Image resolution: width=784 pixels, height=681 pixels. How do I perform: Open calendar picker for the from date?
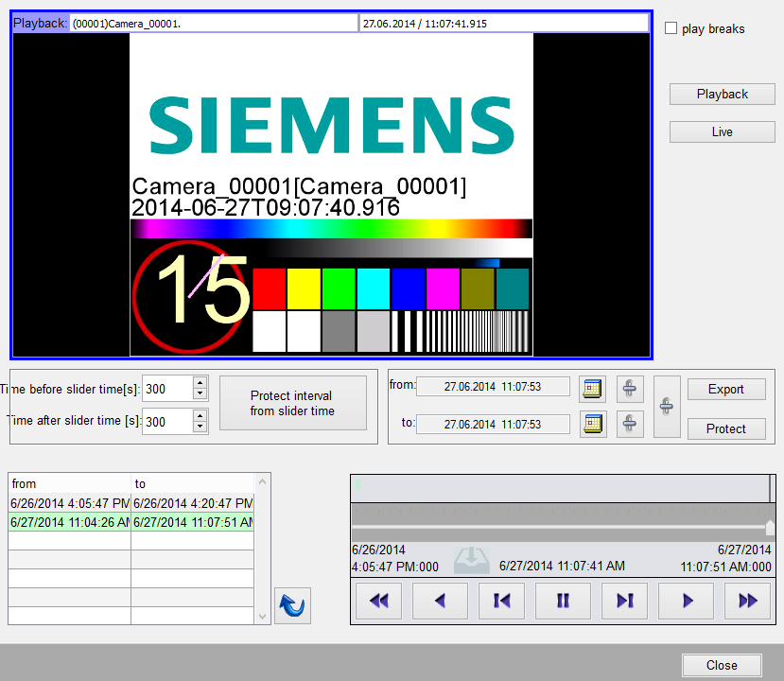click(x=592, y=388)
